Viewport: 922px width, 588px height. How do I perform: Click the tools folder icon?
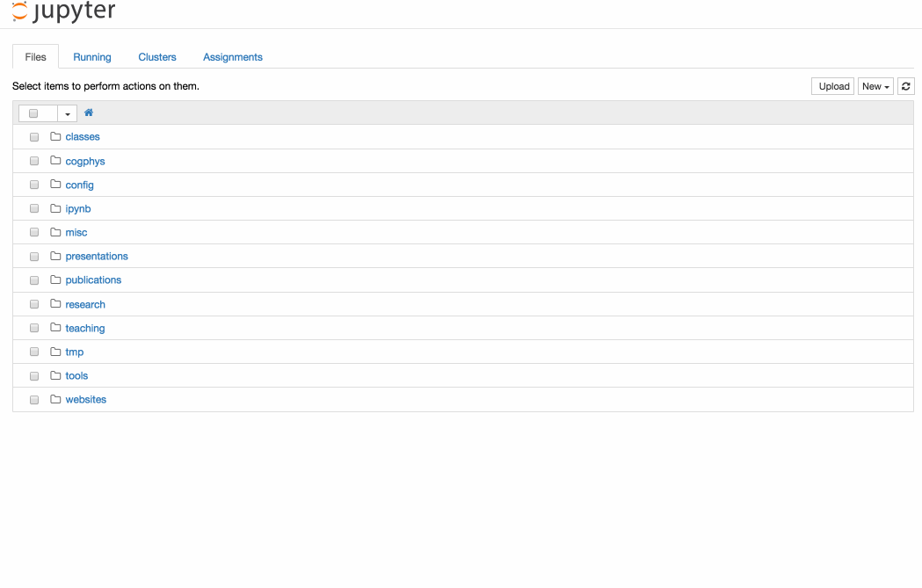[x=55, y=375]
